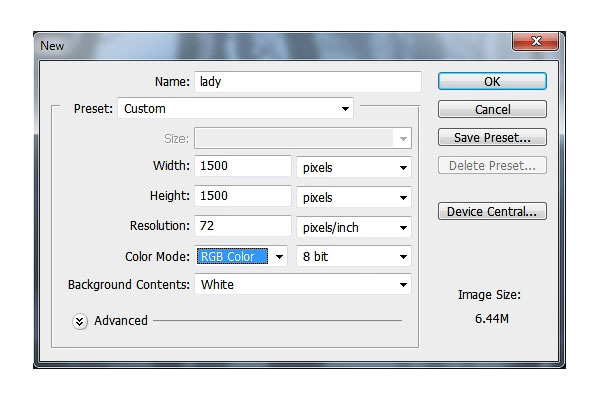The width and height of the screenshot is (600, 400).
Task: Open the RGB Color mode dropdown
Action: coord(241,256)
